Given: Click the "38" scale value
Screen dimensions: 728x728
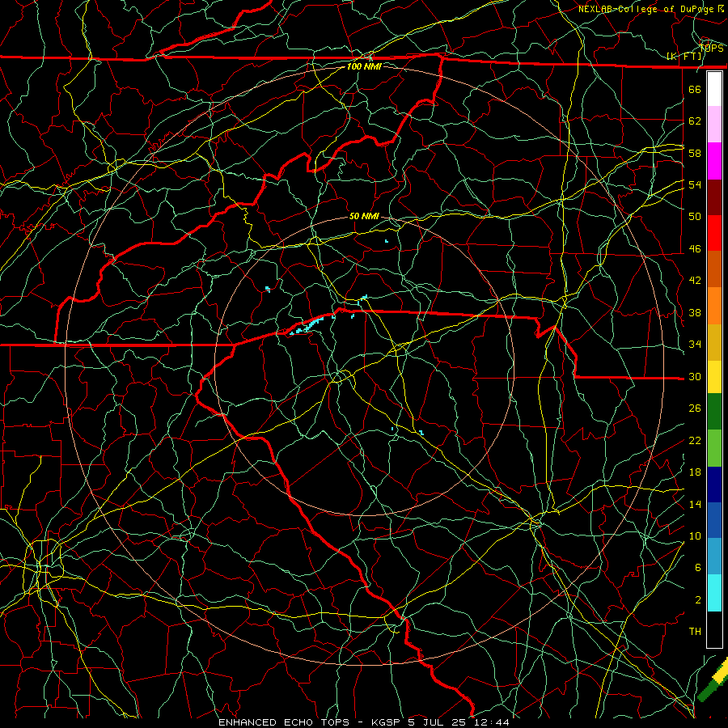Looking at the screenshot, I should tap(695, 312).
